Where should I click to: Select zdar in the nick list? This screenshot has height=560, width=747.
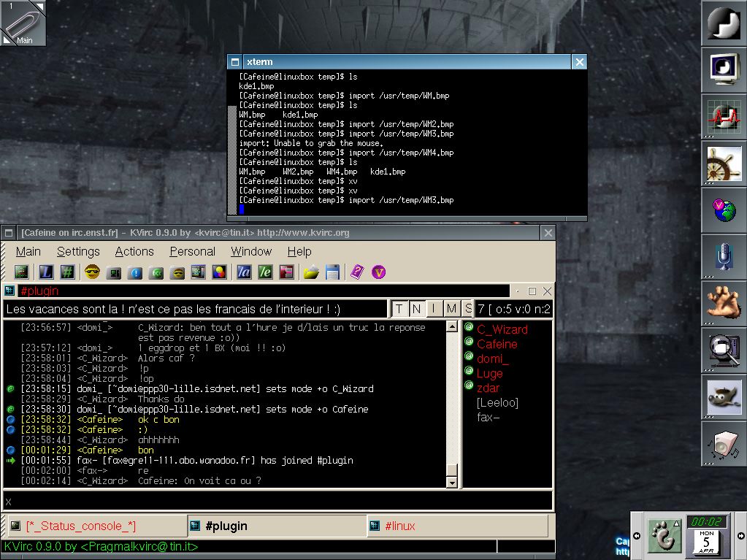pyautogui.click(x=488, y=388)
